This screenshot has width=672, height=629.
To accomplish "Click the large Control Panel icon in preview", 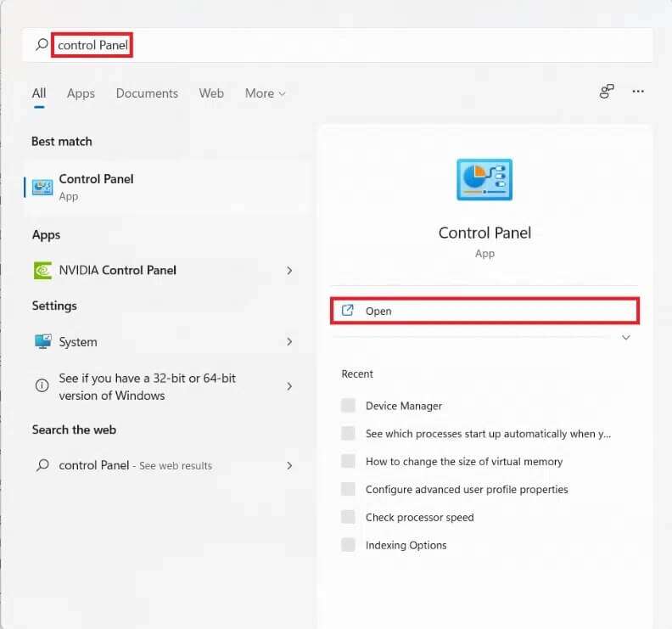I will tap(484, 180).
